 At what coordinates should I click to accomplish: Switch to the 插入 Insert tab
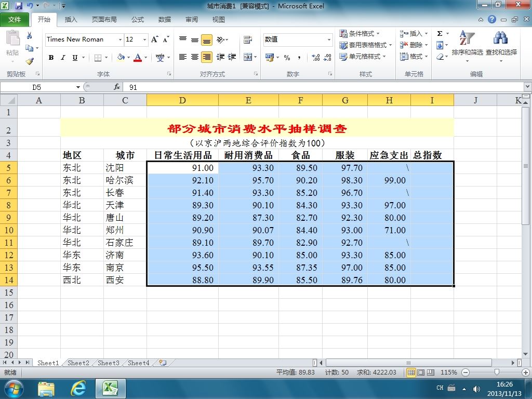[71, 20]
